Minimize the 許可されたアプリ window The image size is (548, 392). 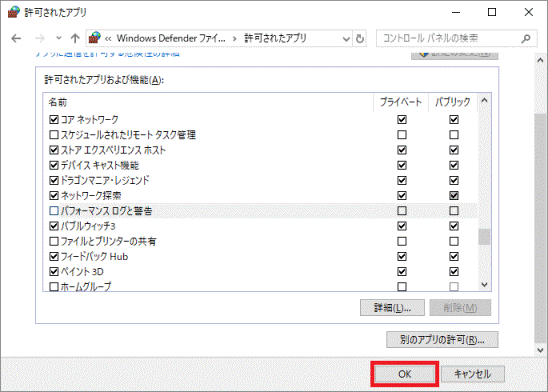(456, 12)
